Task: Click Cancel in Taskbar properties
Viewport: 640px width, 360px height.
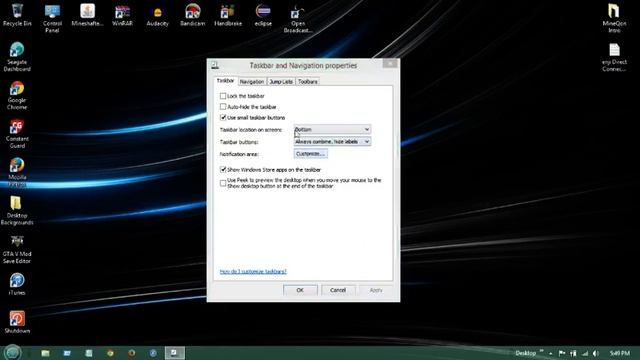Action: 338,290
